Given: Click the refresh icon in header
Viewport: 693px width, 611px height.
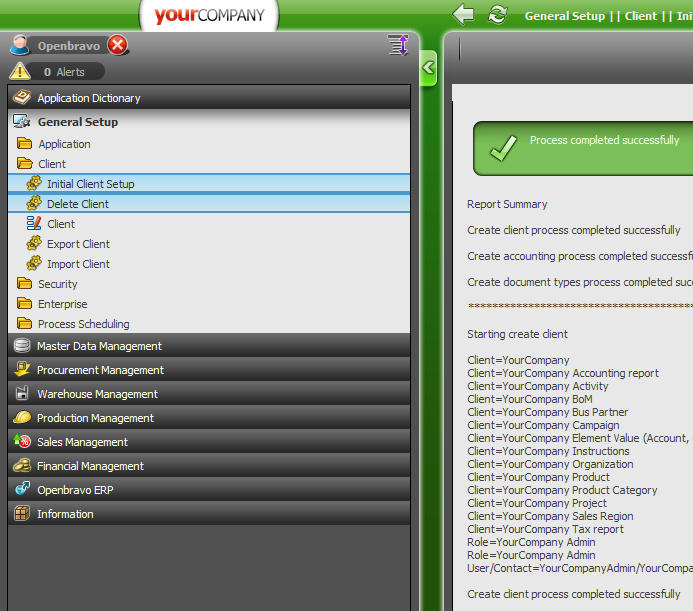Looking at the screenshot, I should pos(498,15).
